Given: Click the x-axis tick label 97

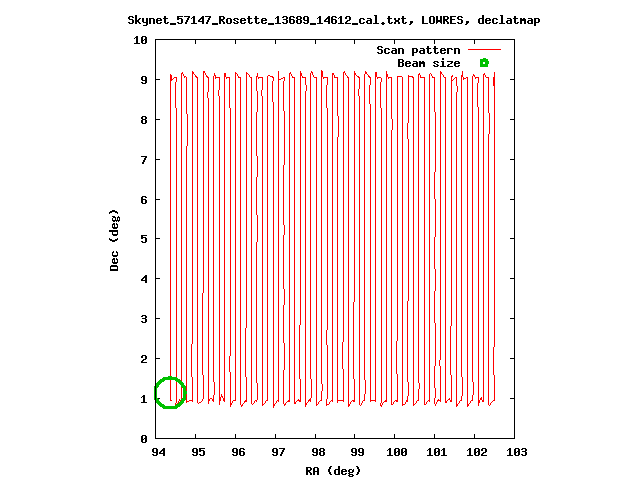Looking at the screenshot, I should (278, 452).
